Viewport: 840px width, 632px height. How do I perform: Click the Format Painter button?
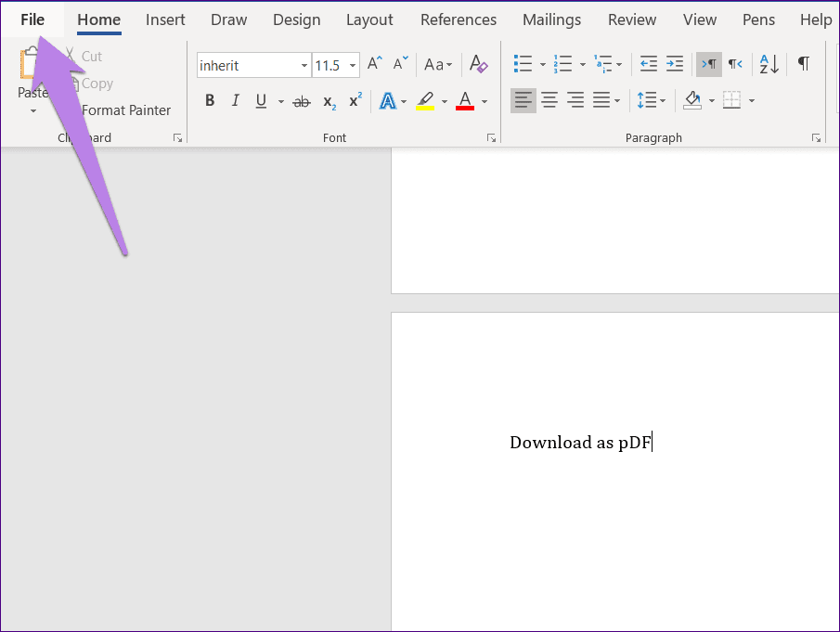(x=125, y=110)
